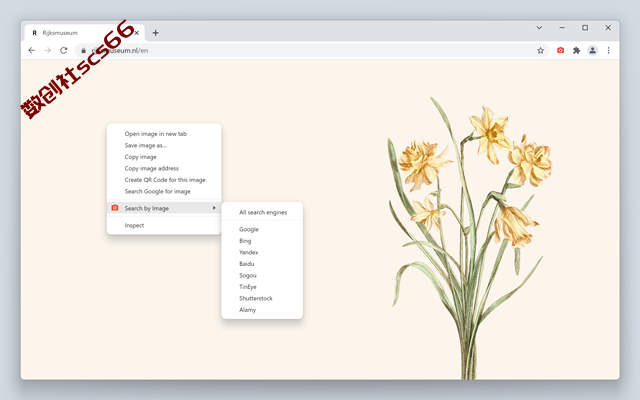
Task: Open a new tab with the plus button
Action: coord(156,33)
